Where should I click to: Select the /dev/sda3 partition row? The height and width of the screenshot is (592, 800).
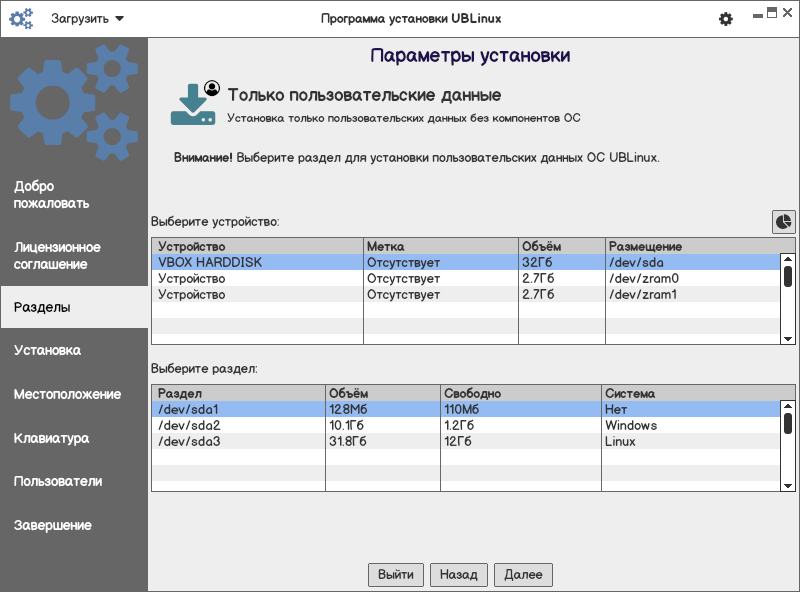(466, 441)
